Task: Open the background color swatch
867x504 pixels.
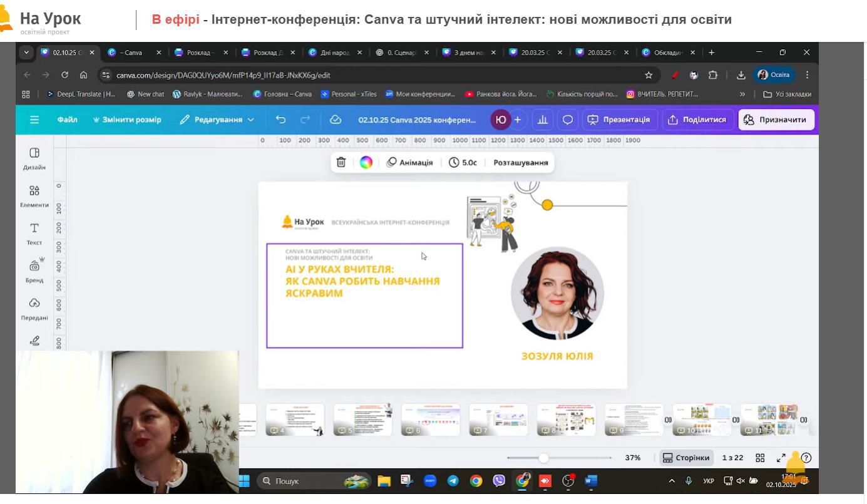Action: (366, 163)
